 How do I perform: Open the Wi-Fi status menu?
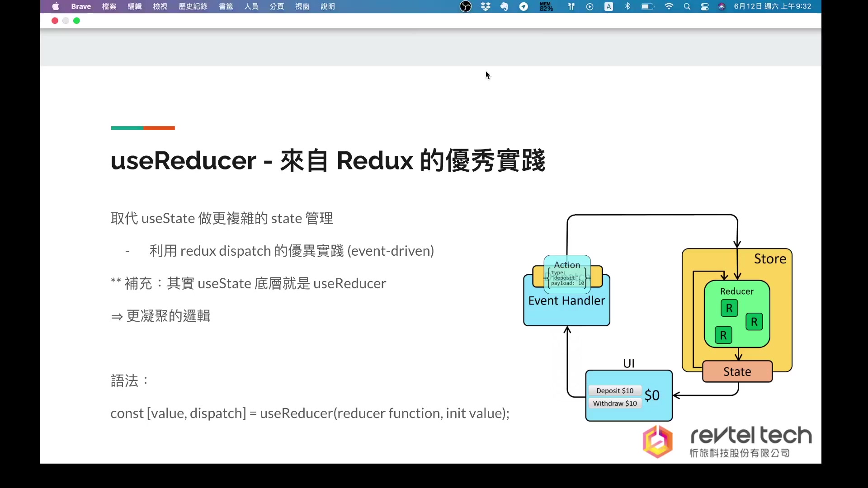tap(669, 6)
